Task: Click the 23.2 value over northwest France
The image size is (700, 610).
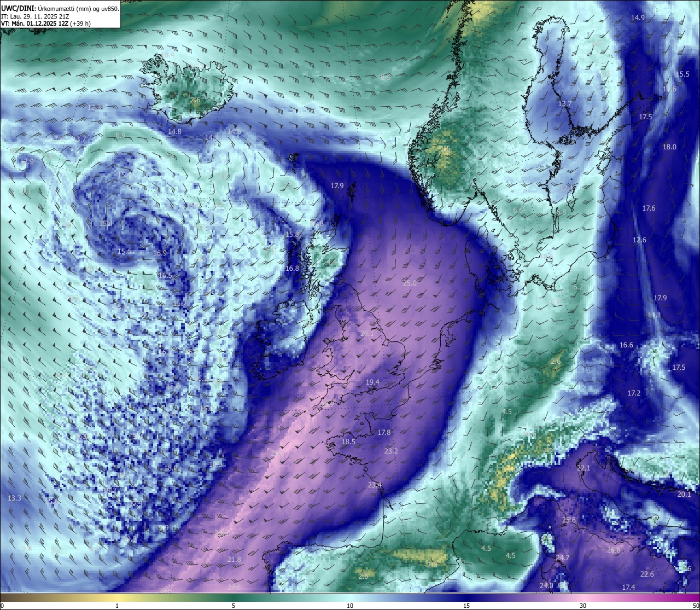Action: point(391,451)
